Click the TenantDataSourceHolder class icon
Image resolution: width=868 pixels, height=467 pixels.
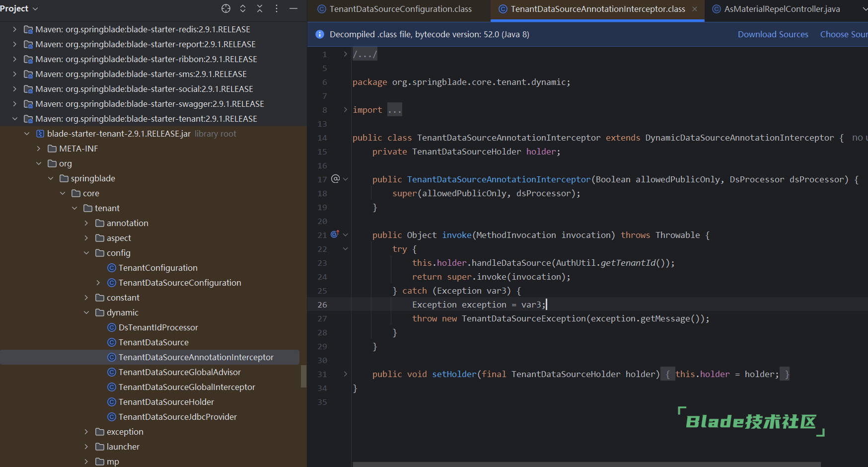pos(112,402)
